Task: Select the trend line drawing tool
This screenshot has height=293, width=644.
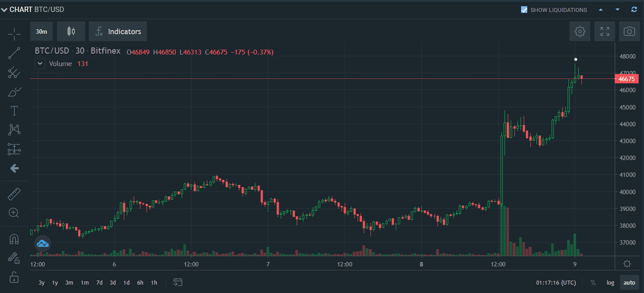Action: [x=14, y=53]
